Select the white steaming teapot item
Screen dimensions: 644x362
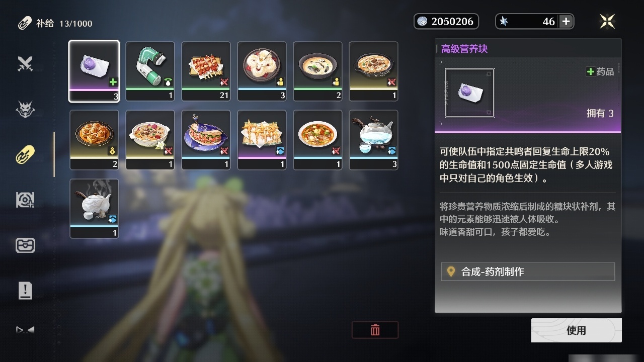(94, 208)
